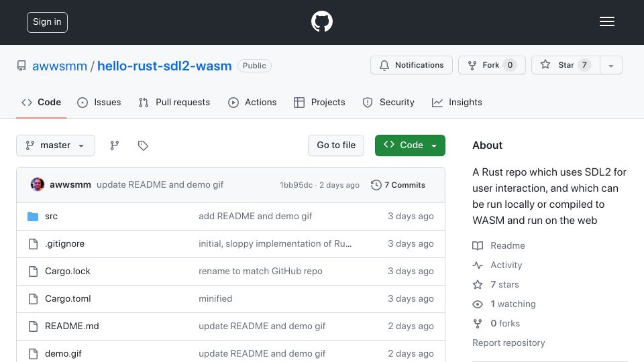Image resolution: width=644 pixels, height=362 pixels.
Task: Open the Security tab
Action: pos(388,102)
